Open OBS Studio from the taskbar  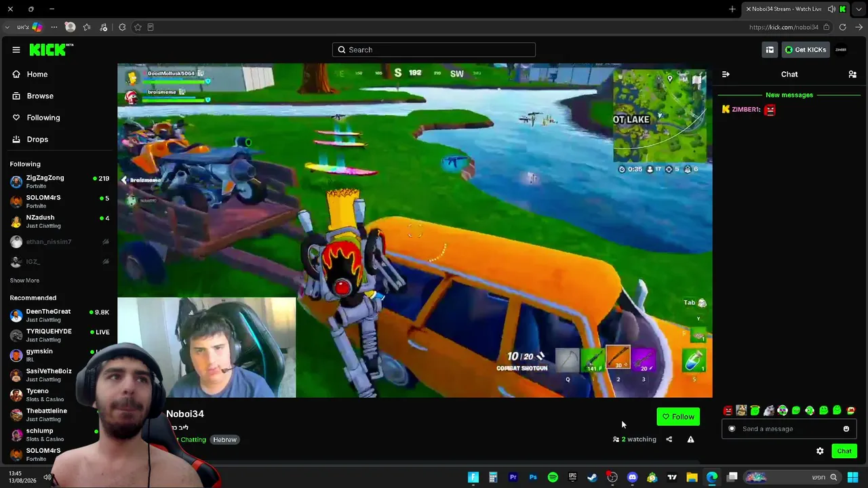[x=612, y=477]
